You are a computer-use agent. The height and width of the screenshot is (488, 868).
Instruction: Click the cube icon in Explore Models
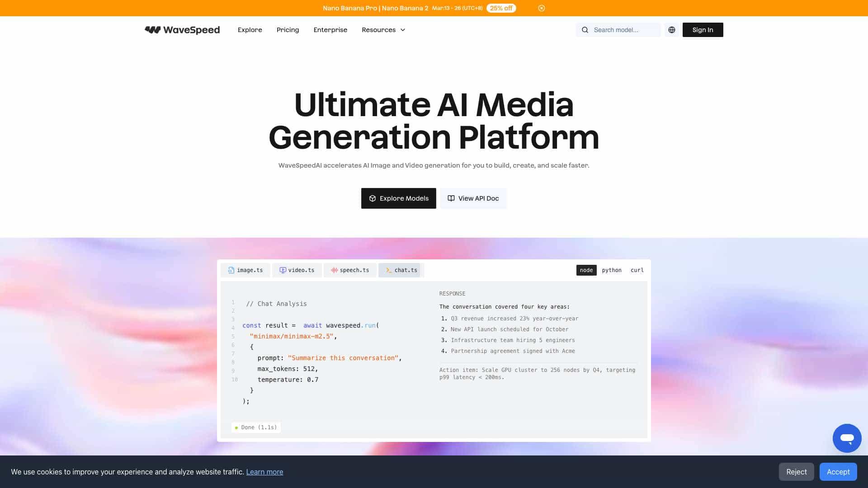pos(373,198)
